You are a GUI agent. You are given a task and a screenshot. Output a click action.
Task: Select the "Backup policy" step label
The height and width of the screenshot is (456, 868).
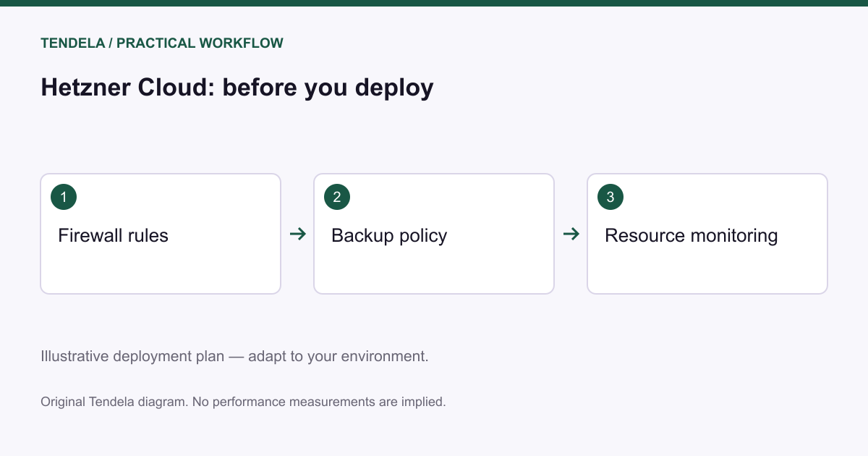click(389, 236)
